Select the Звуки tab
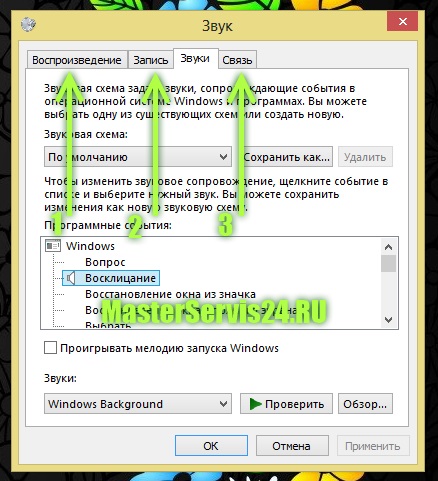The image size is (438, 481). point(195,59)
